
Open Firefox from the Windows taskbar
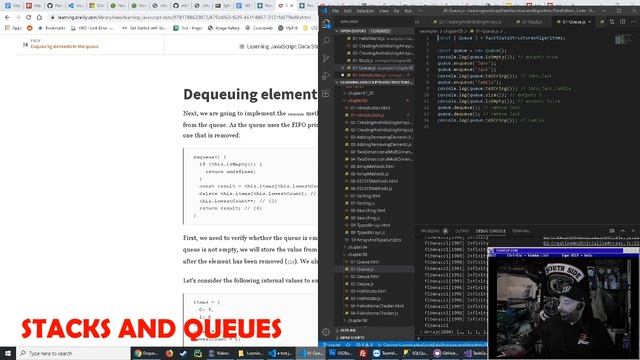coord(169,353)
